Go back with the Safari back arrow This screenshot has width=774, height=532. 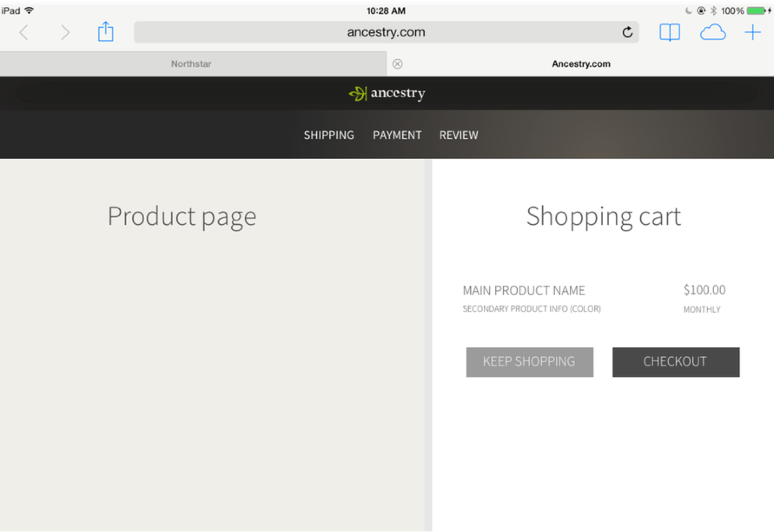click(x=24, y=32)
